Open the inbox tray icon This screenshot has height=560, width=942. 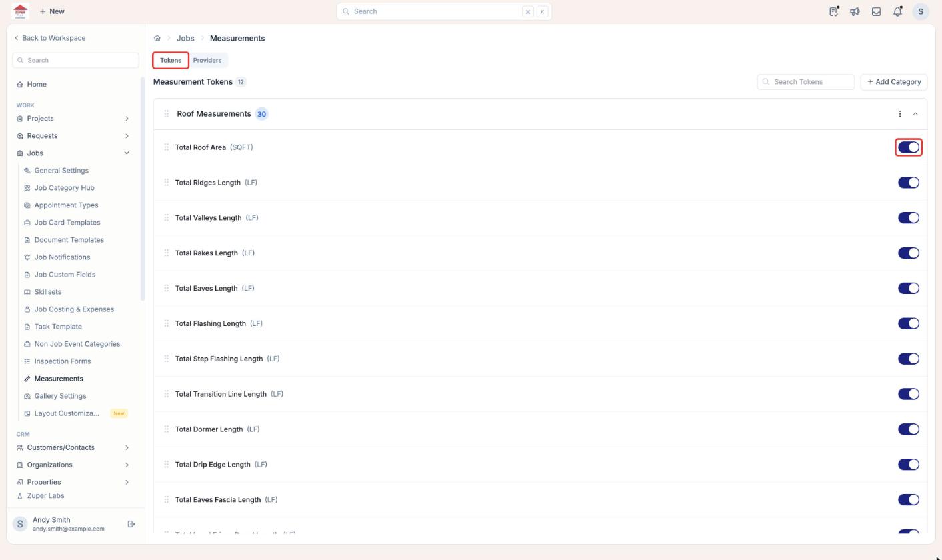click(877, 11)
